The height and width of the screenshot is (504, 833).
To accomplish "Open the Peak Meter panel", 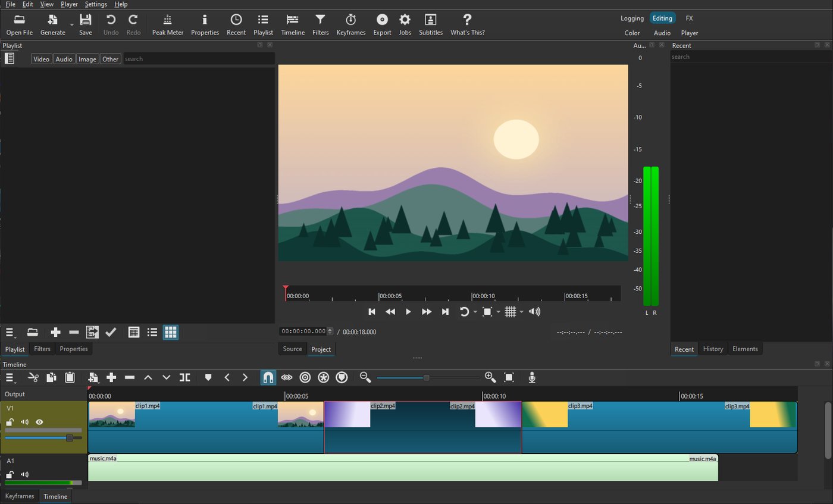I will click(167, 25).
